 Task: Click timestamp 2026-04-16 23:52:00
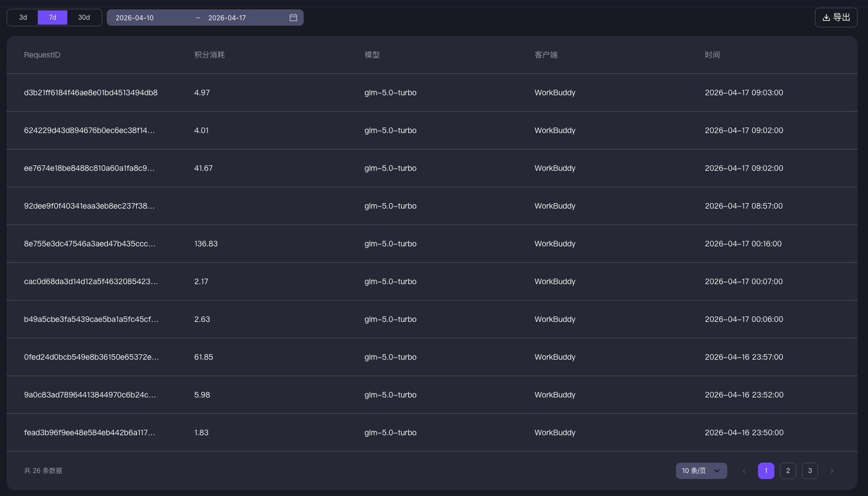[x=744, y=395]
